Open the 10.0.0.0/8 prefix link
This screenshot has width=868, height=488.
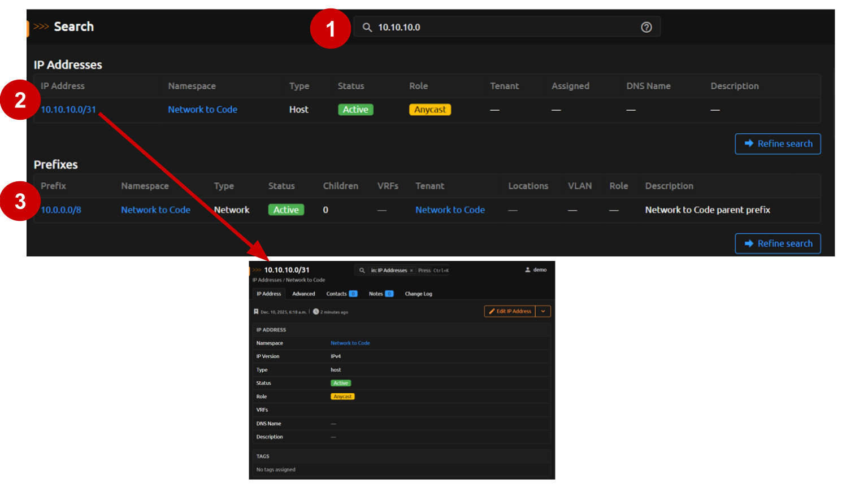[x=61, y=210]
